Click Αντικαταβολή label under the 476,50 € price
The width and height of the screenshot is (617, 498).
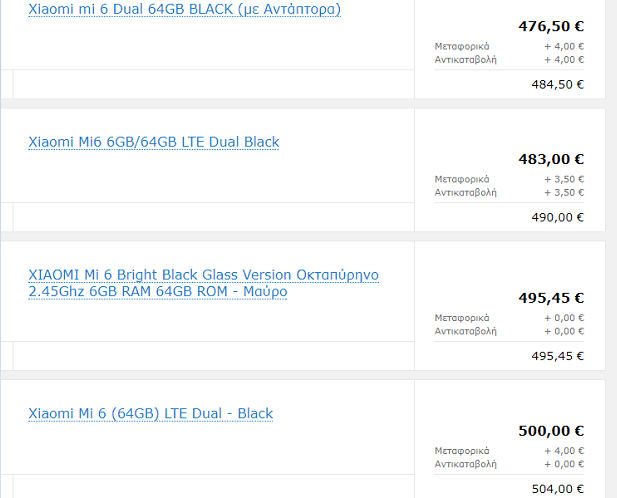click(465, 59)
